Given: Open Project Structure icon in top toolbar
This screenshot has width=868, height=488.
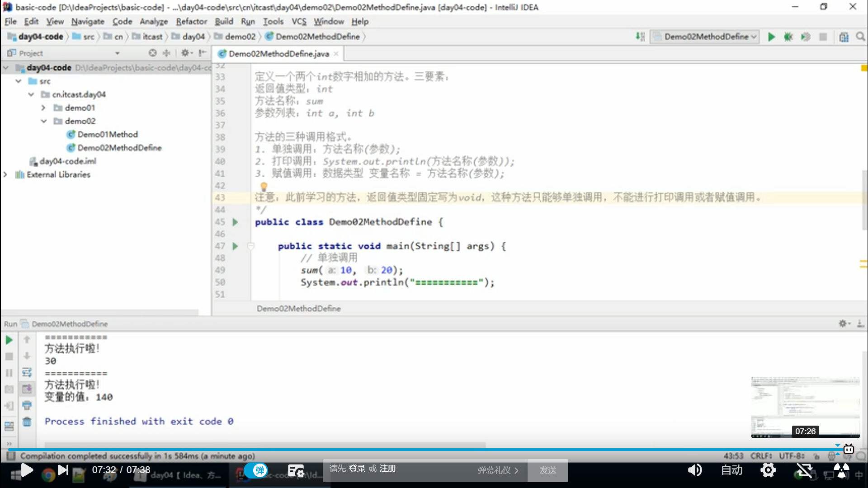Looking at the screenshot, I should click(x=844, y=37).
